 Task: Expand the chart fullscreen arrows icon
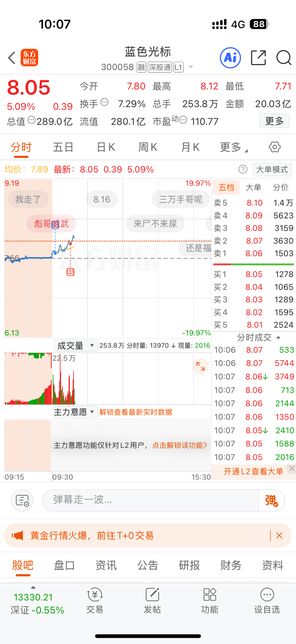(x=200, y=366)
